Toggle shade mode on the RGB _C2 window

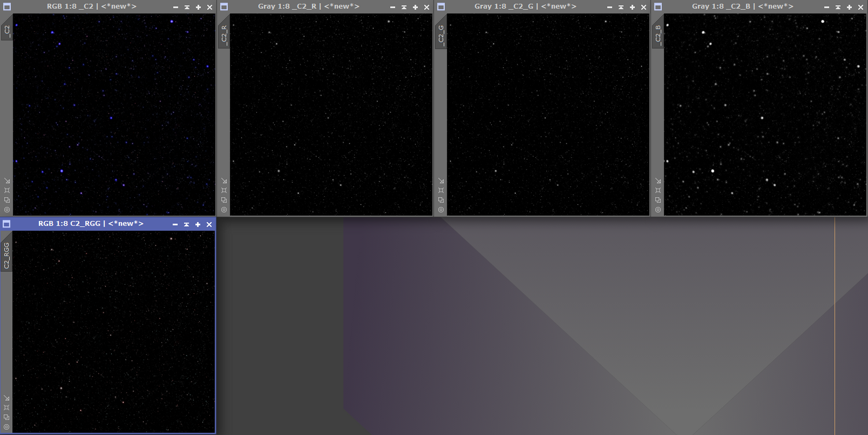click(186, 8)
